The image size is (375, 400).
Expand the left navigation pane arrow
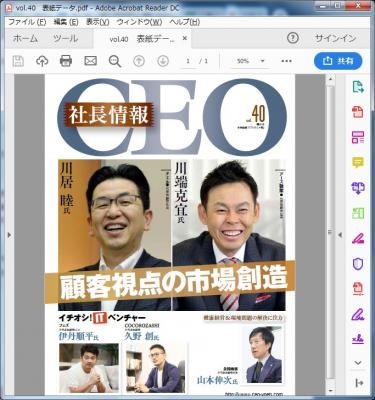pos(9,235)
